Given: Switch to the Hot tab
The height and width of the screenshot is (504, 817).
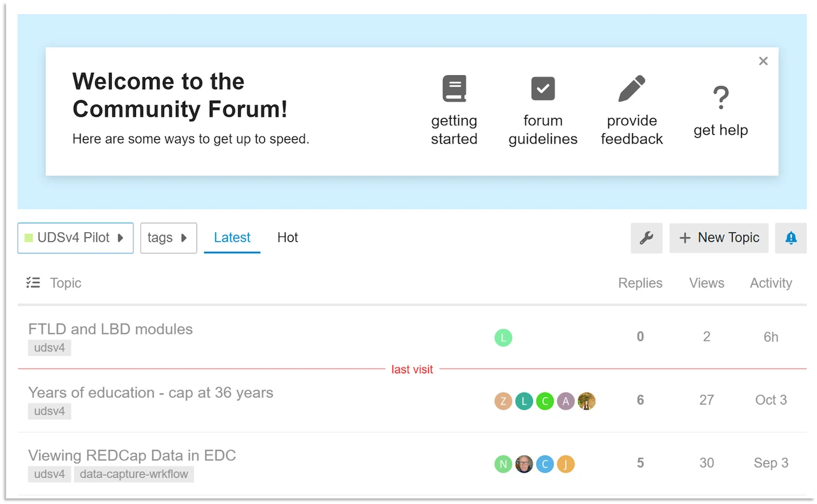Looking at the screenshot, I should point(287,237).
